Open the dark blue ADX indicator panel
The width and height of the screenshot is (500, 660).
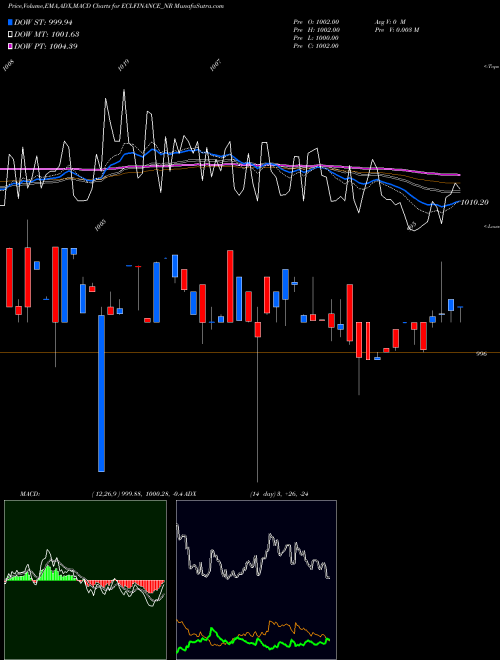[x=256, y=580]
